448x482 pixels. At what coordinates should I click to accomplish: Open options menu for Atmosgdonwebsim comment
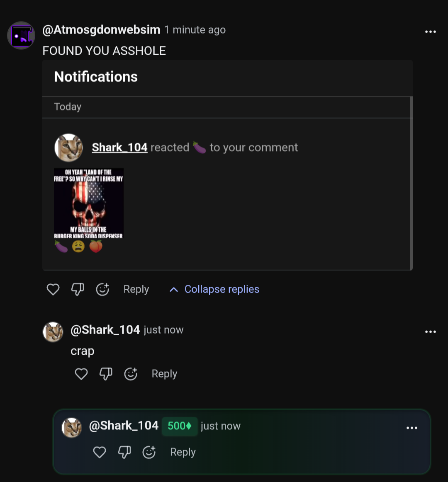[431, 32]
